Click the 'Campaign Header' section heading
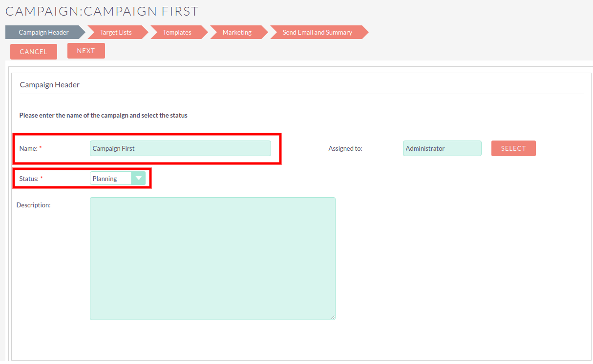Image resolution: width=593 pixels, height=364 pixels. 50,85
